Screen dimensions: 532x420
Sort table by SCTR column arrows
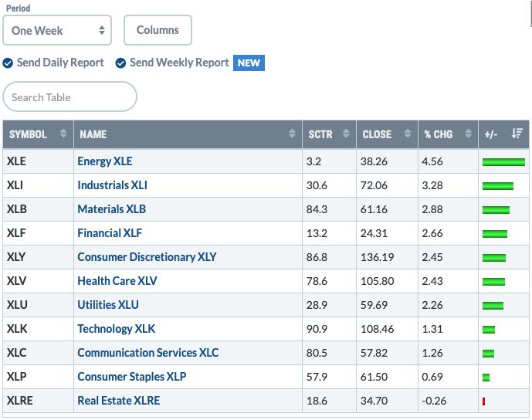(346, 133)
